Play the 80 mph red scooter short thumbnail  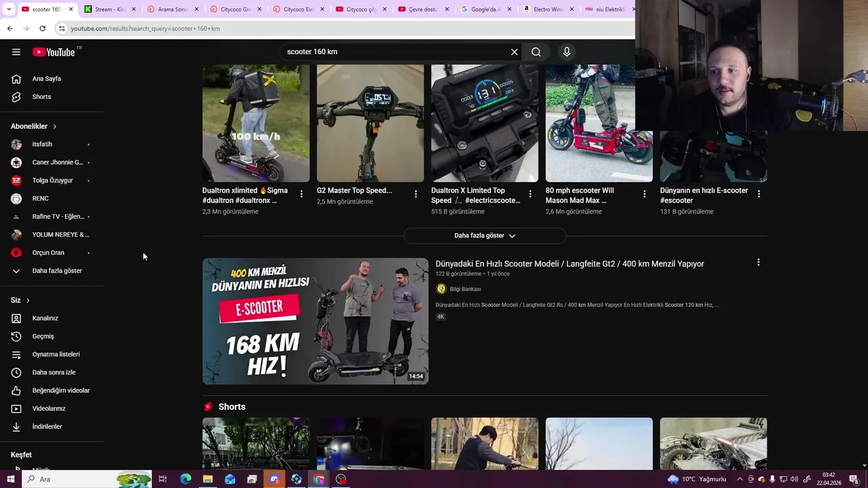pyautogui.click(x=599, y=123)
